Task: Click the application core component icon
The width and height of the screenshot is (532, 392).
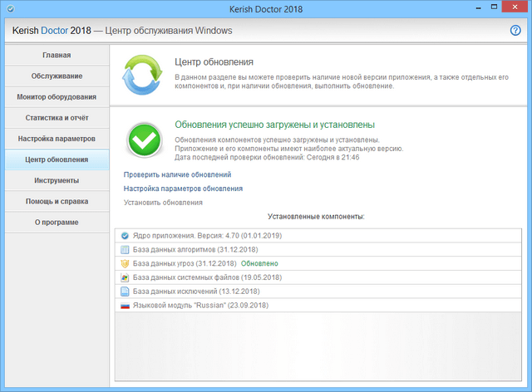Action: coord(125,236)
